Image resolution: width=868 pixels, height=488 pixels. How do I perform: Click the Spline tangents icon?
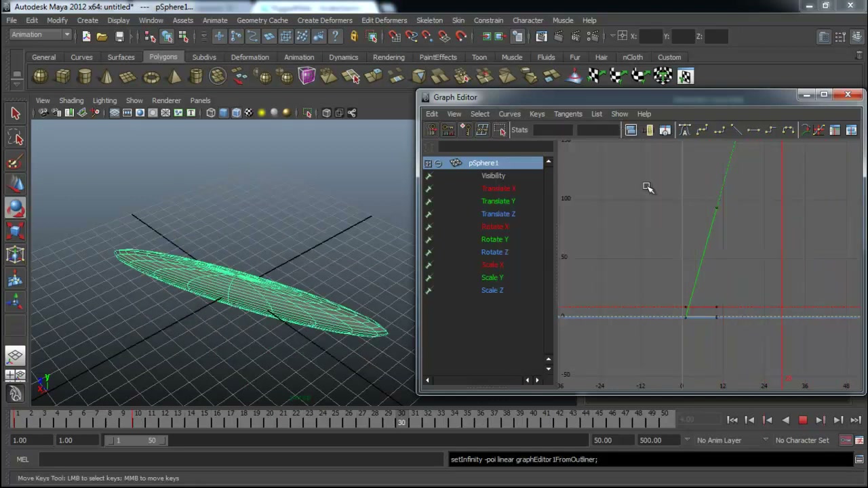pyautogui.click(x=702, y=130)
